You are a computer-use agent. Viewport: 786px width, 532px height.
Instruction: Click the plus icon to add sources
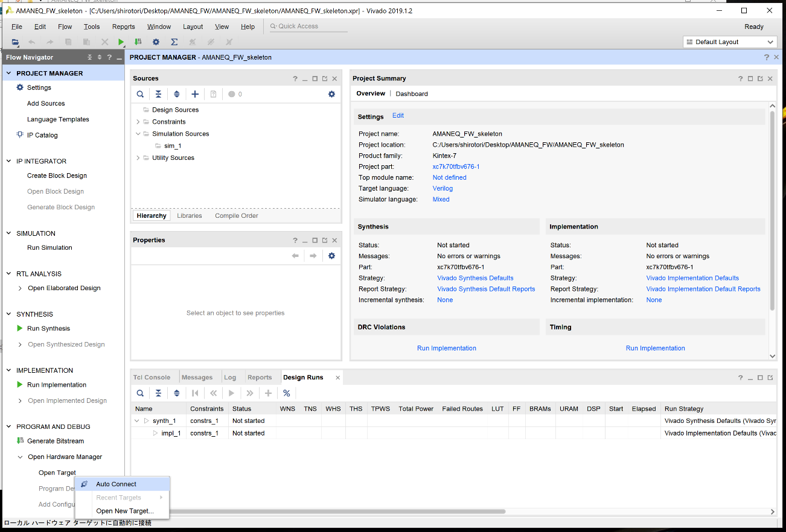click(195, 94)
